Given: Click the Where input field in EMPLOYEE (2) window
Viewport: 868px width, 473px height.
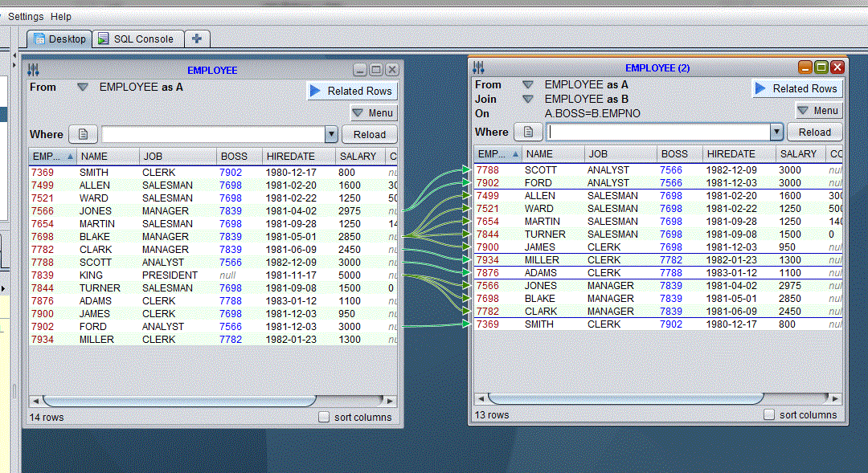Looking at the screenshot, I should [x=659, y=133].
